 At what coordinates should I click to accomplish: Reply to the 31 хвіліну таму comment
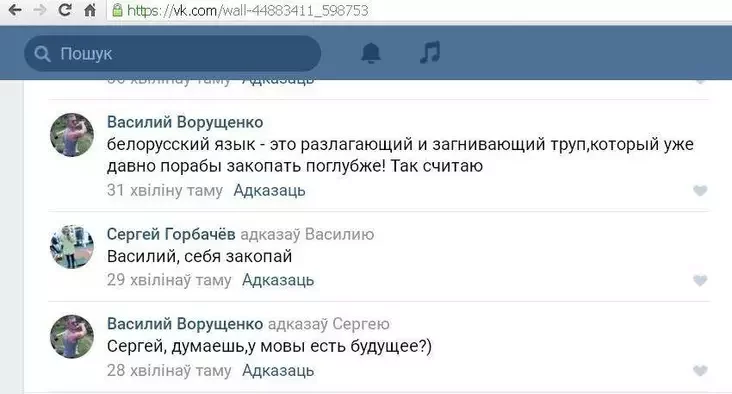(269, 190)
